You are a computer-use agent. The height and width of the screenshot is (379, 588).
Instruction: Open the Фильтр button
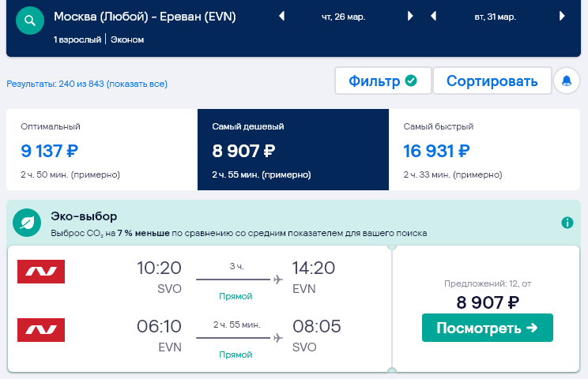(383, 81)
